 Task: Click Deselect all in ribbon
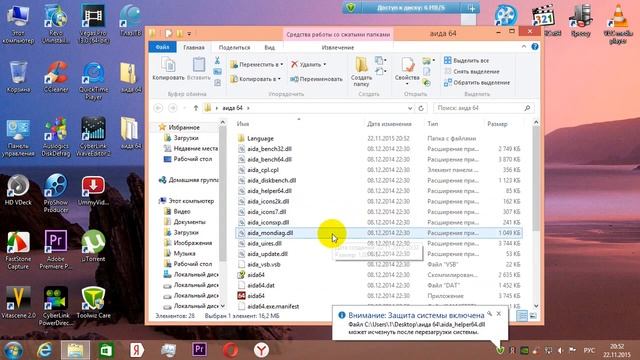472,71
